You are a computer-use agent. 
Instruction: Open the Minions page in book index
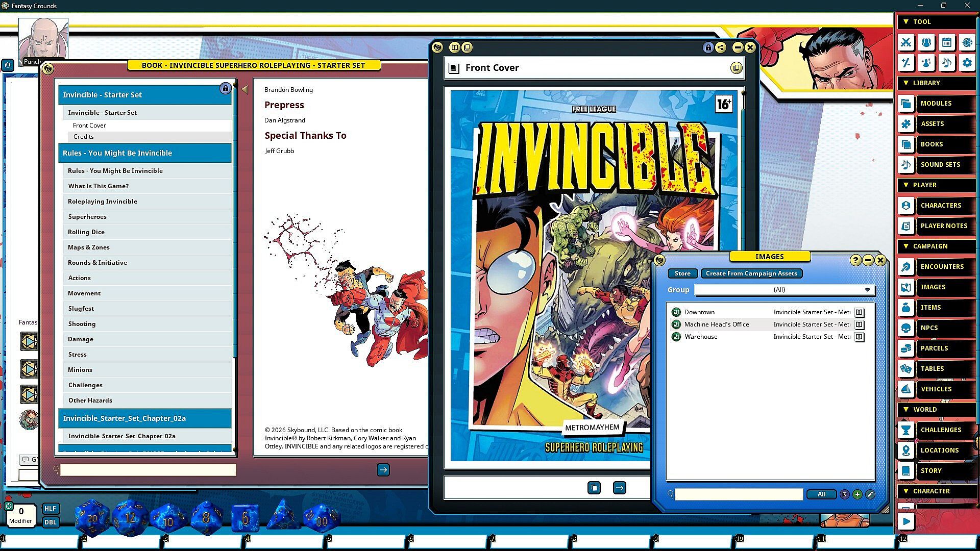(148, 370)
